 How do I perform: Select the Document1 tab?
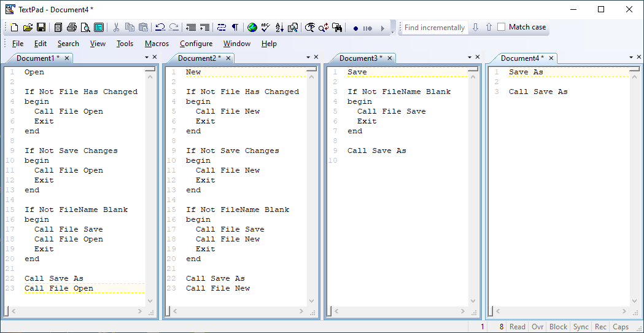point(38,58)
